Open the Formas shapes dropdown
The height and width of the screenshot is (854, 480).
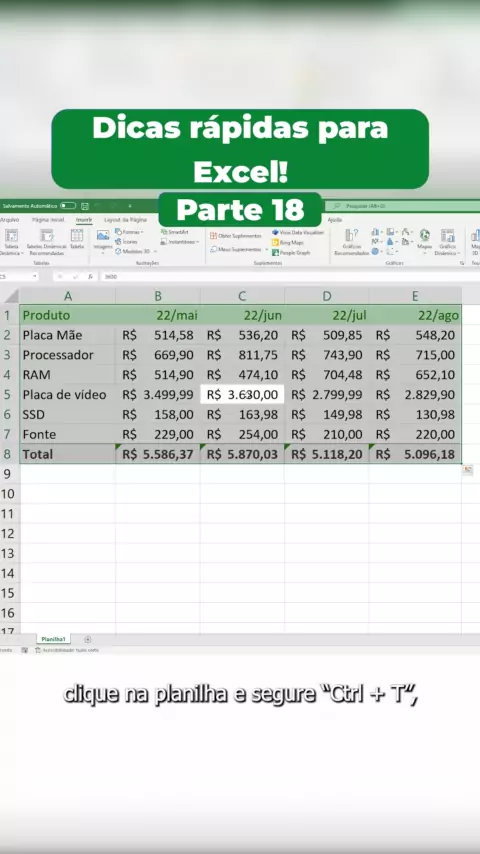coord(129,232)
